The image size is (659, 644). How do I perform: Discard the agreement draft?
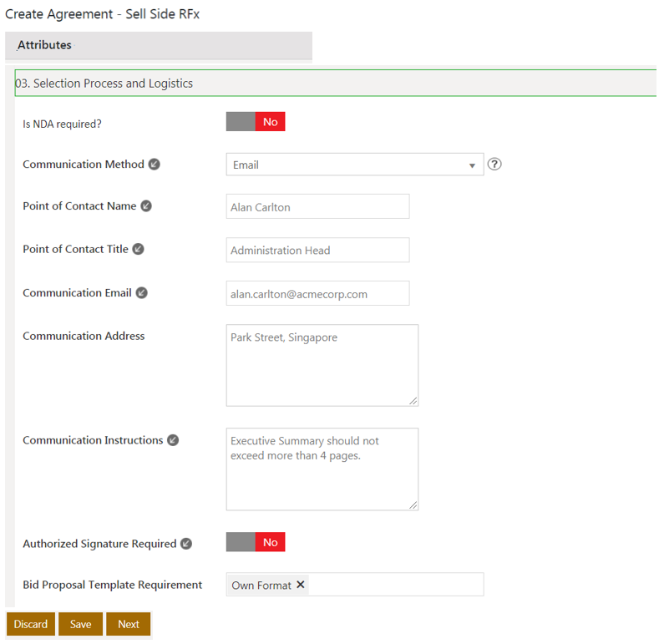tap(31, 624)
